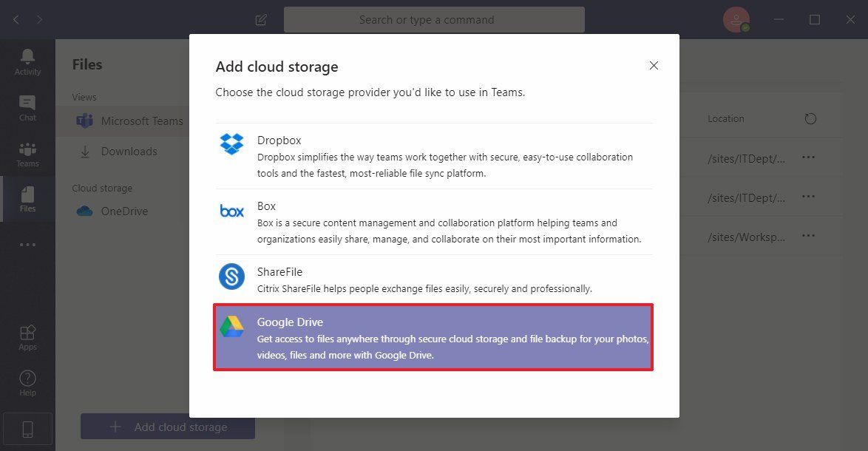Open more options for the Worksp file row
Screen dimensions: 868x451
[808, 236]
